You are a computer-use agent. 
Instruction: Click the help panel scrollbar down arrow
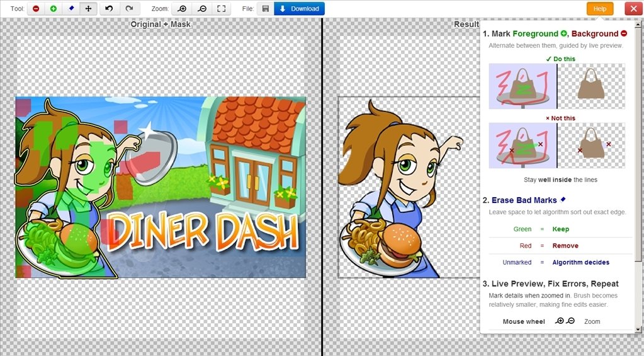pyautogui.click(x=638, y=330)
